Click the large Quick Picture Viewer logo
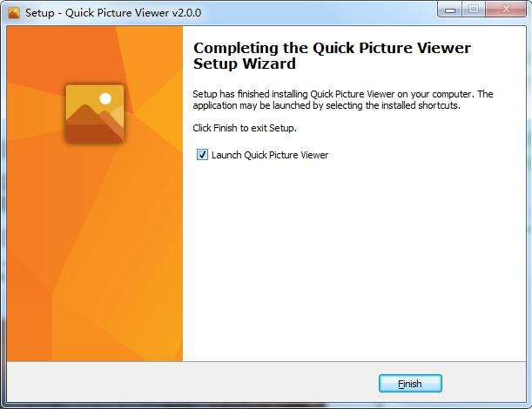The width and height of the screenshot is (532, 409). [95, 114]
